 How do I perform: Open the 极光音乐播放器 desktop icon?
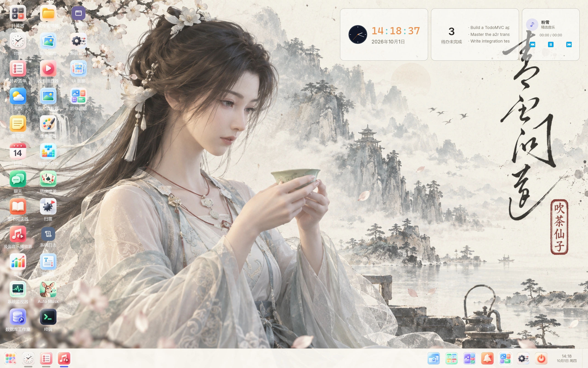click(18, 234)
